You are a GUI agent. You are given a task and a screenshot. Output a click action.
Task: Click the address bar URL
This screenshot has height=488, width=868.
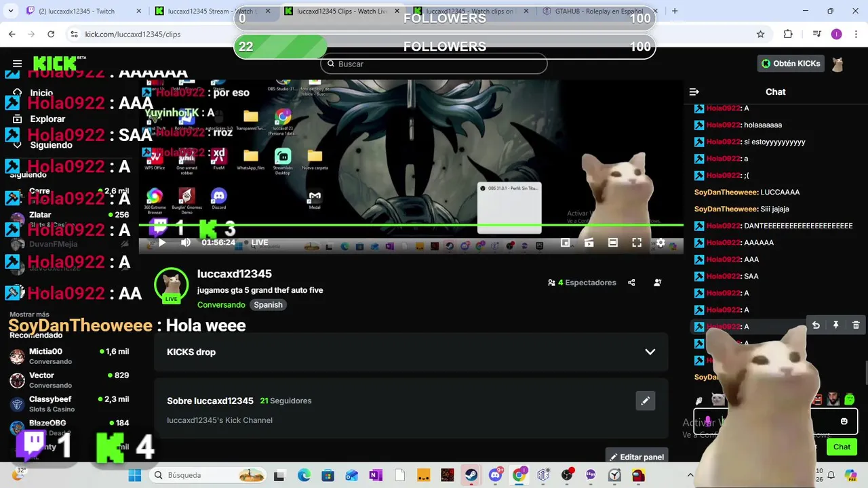click(x=133, y=34)
